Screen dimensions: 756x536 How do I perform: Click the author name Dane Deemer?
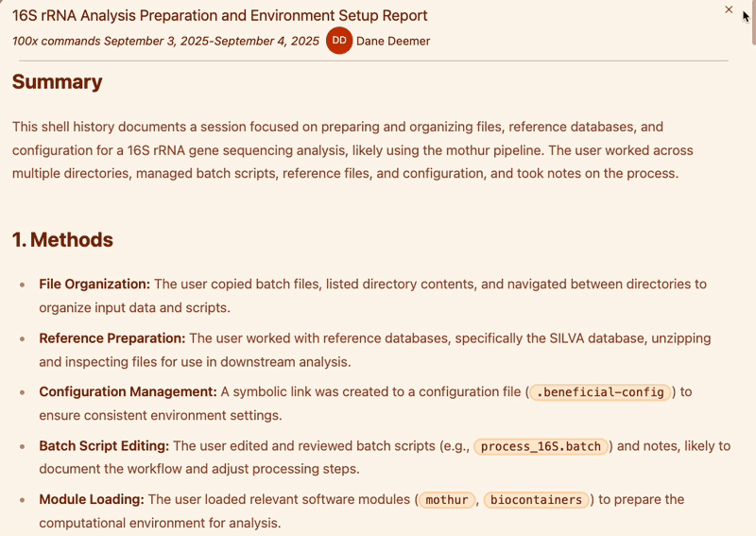393,41
